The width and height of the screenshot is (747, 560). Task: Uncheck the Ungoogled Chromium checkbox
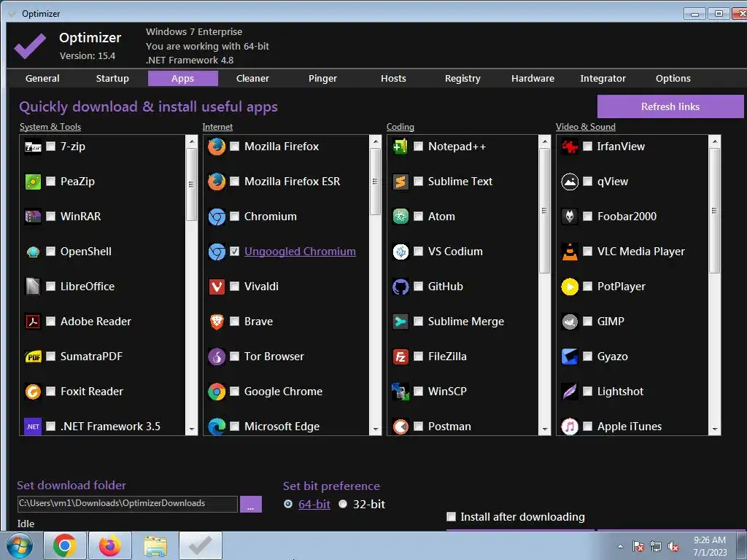click(234, 251)
